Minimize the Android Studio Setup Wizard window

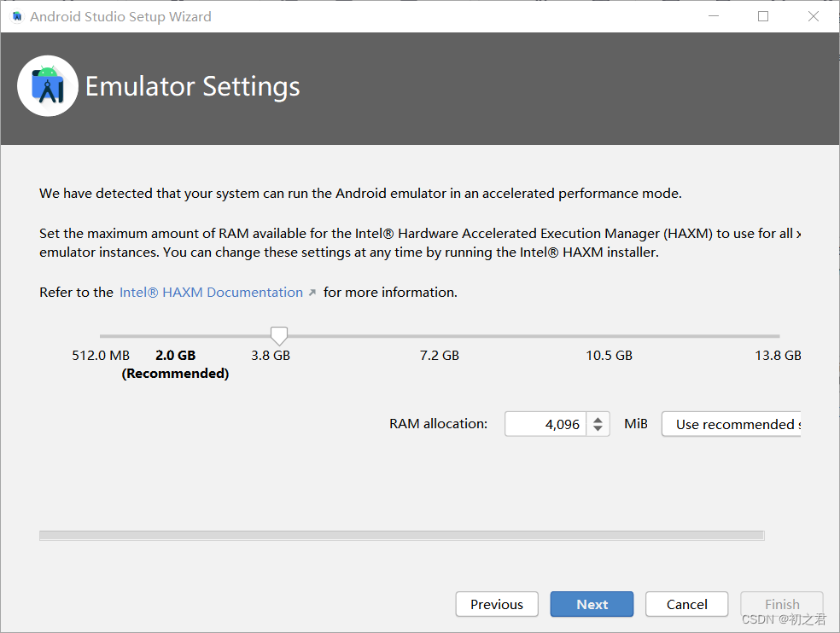[x=713, y=16]
